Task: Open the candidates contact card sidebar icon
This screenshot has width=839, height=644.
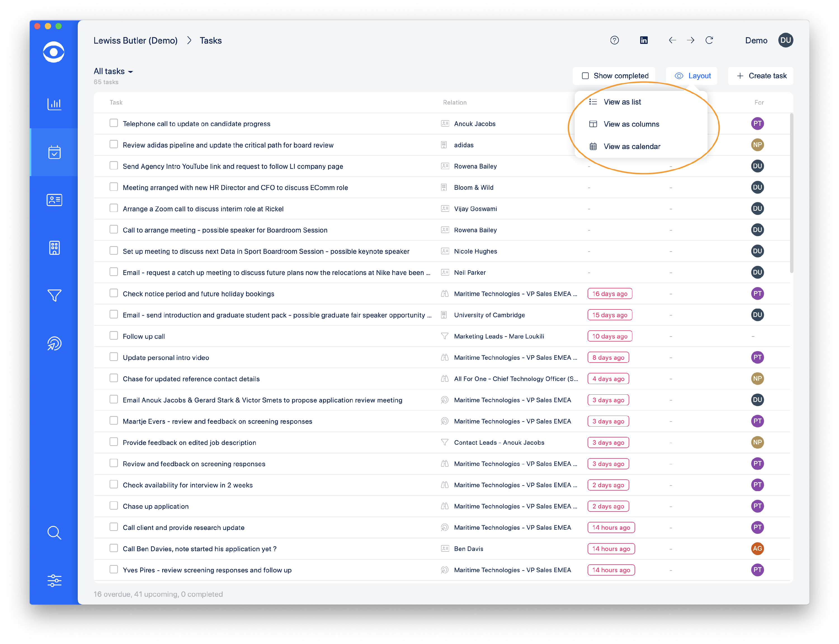Action: [x=54, y=200]
